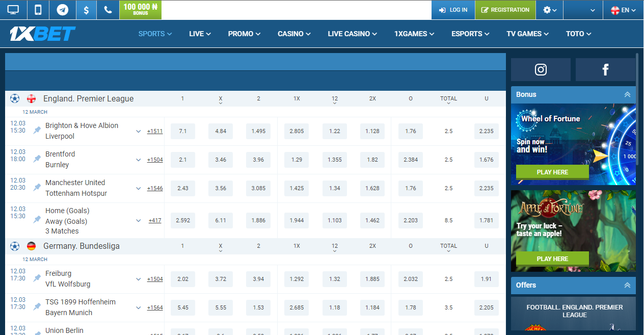
Task: Click the 100 000 bonus banner
Action: [140, 9]
